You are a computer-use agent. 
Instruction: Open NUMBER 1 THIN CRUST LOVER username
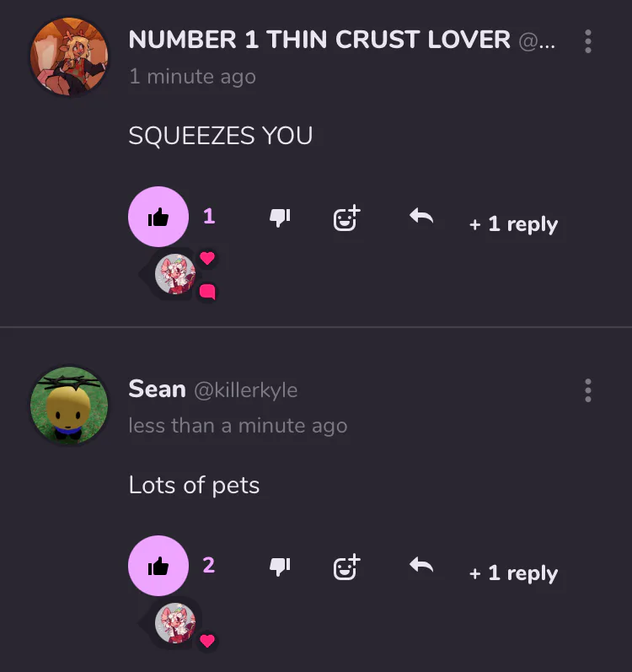point(319,40)
